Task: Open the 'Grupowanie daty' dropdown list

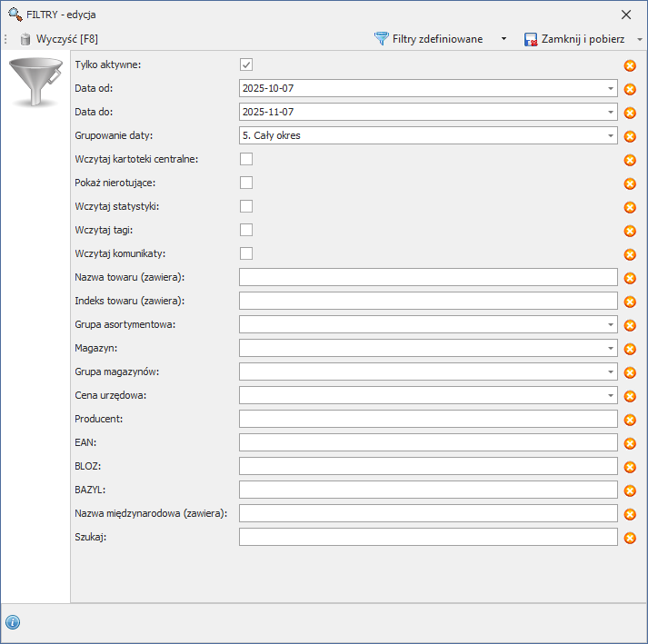Action: 611,135
